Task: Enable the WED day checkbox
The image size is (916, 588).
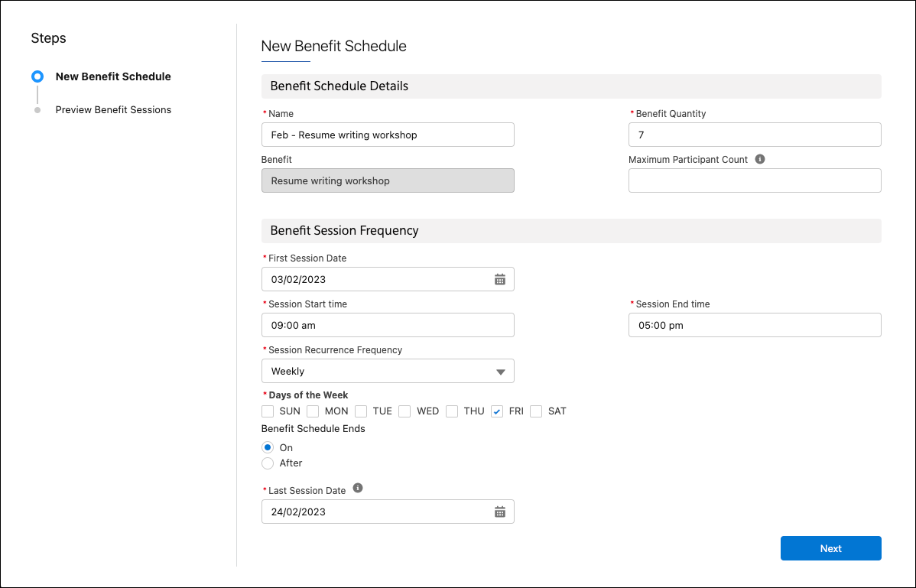Action: (404, 411)
